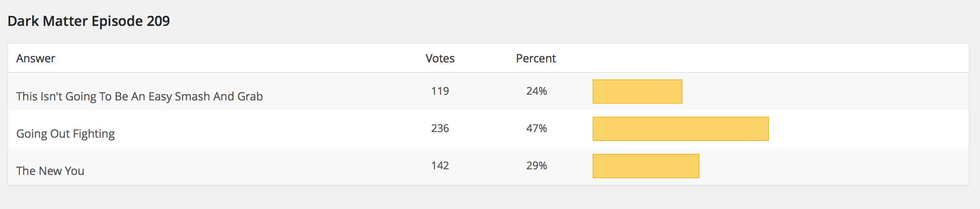Image resolution: width=980 pixels, height=209 pixels.
Task: Click empty space right of the 29% bar
Action: click(834, 166)
